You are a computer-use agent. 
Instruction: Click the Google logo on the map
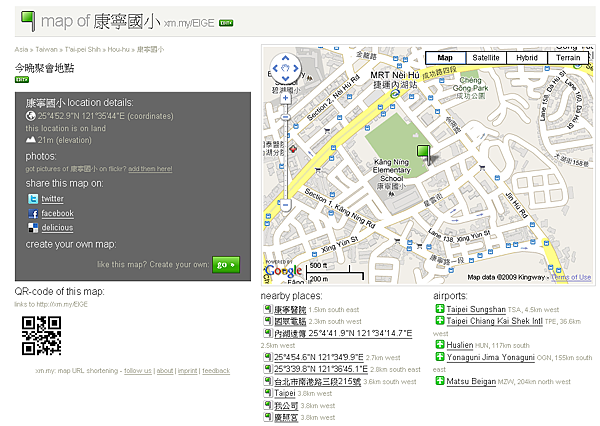[x=283, y=271]
